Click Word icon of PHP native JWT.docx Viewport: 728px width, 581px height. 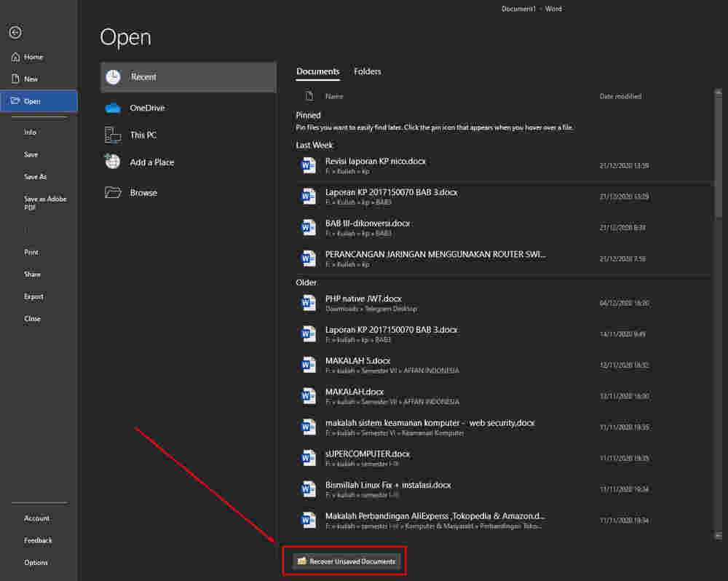pos(309,303)
